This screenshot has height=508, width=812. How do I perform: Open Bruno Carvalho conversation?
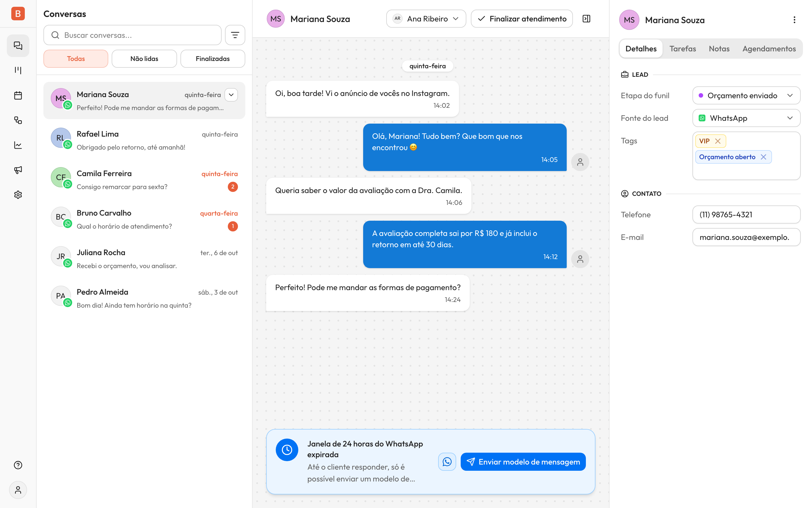[x=144, y=219]
